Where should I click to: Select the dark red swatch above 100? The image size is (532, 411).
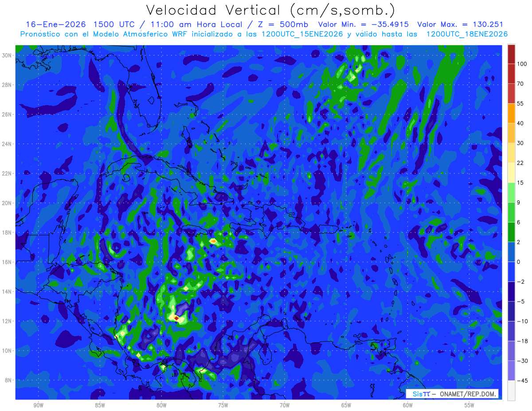click(511, 54)
